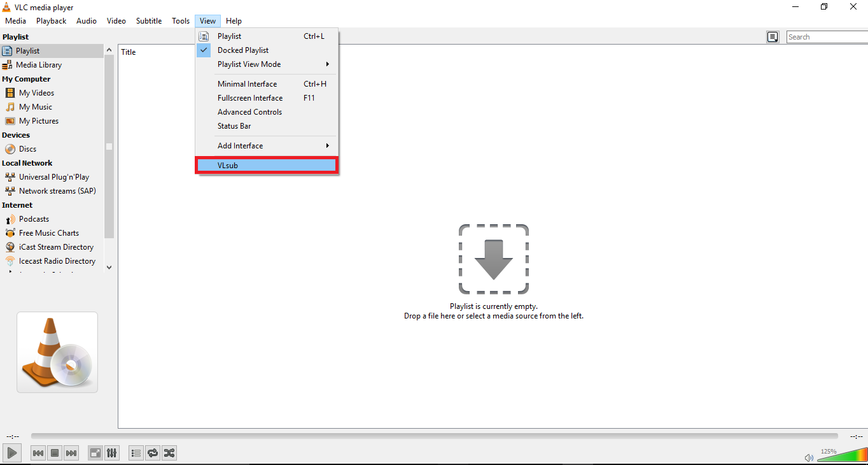
Task: Click into the playlist Search field
Action: coord(827,37)
